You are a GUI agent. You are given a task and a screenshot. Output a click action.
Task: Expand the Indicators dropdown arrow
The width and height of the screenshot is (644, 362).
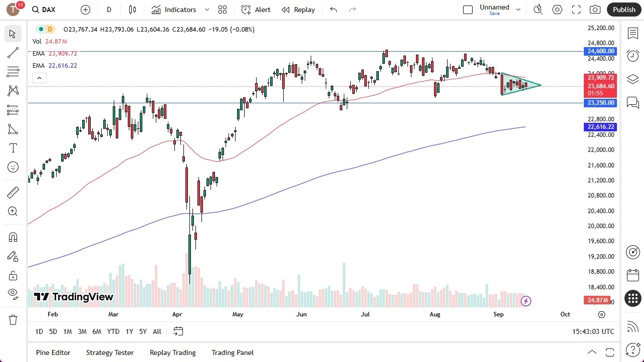coord(206,9)
